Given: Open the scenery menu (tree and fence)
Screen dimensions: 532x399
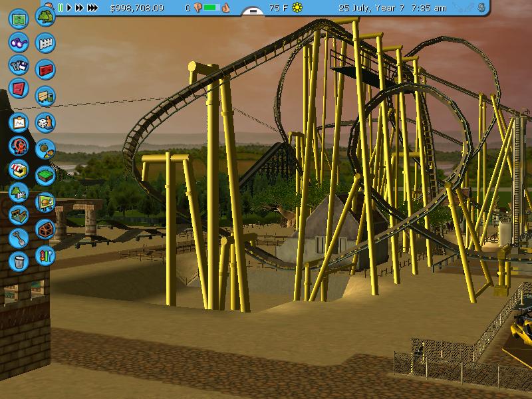Looking at the screenshot, I should click(19, 192).
